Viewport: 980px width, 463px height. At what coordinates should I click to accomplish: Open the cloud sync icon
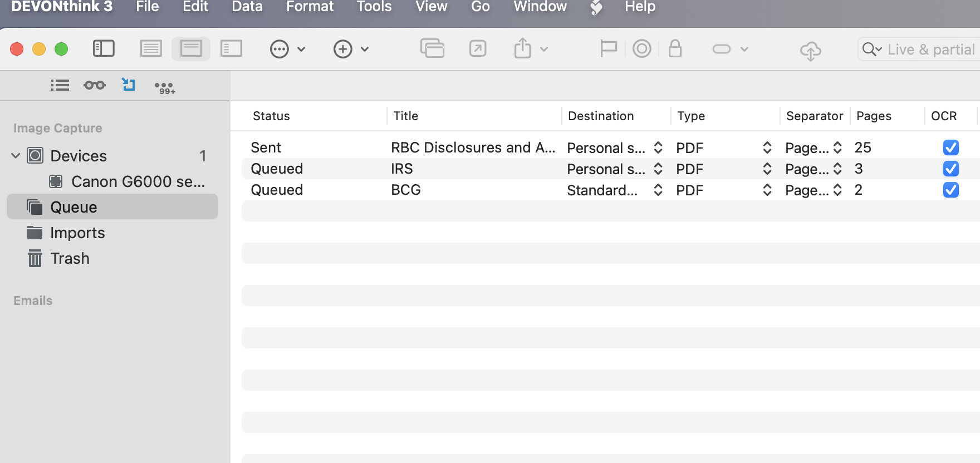pyautogui.click(x=810, y=51)
